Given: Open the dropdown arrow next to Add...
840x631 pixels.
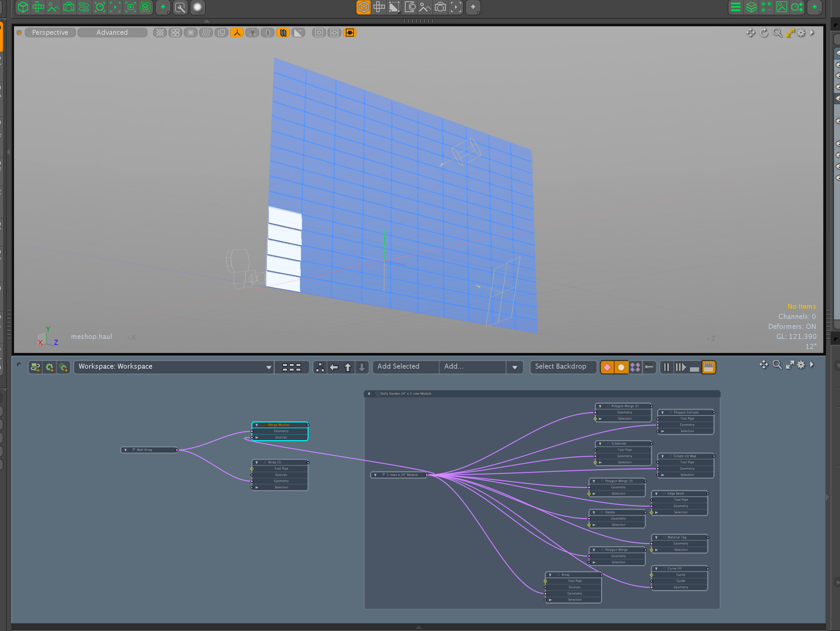Looking at the screenshot, I should (515, 367).
